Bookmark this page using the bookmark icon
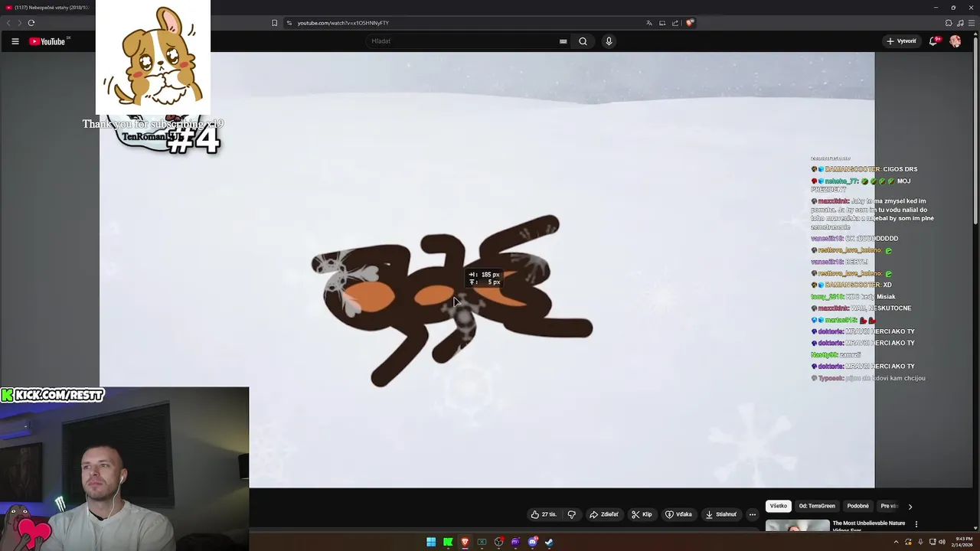Image resolution: width=980 pixels, height=551 pixels. coord(274,23)
